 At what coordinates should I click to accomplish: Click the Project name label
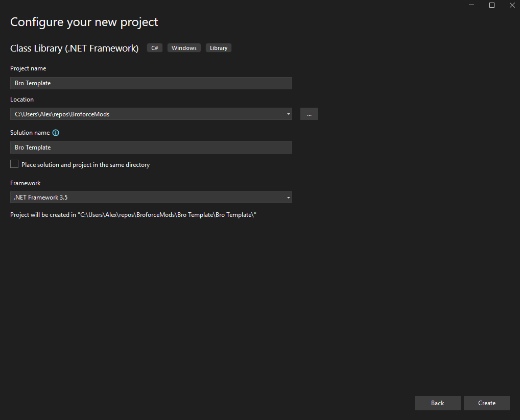(28, 68)
